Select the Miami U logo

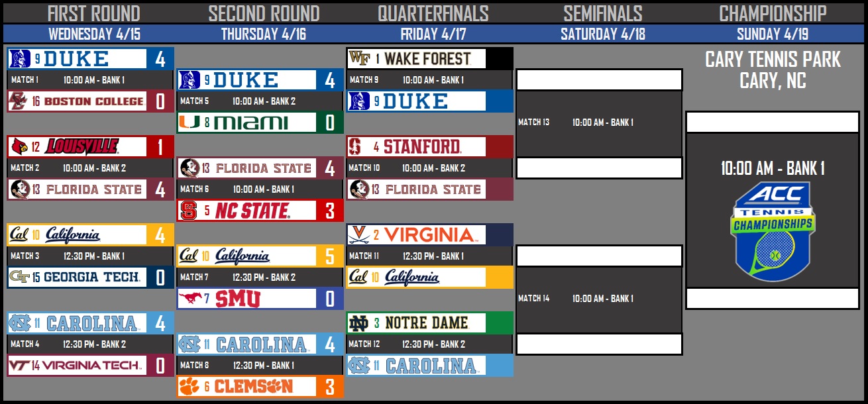point(190,123)
